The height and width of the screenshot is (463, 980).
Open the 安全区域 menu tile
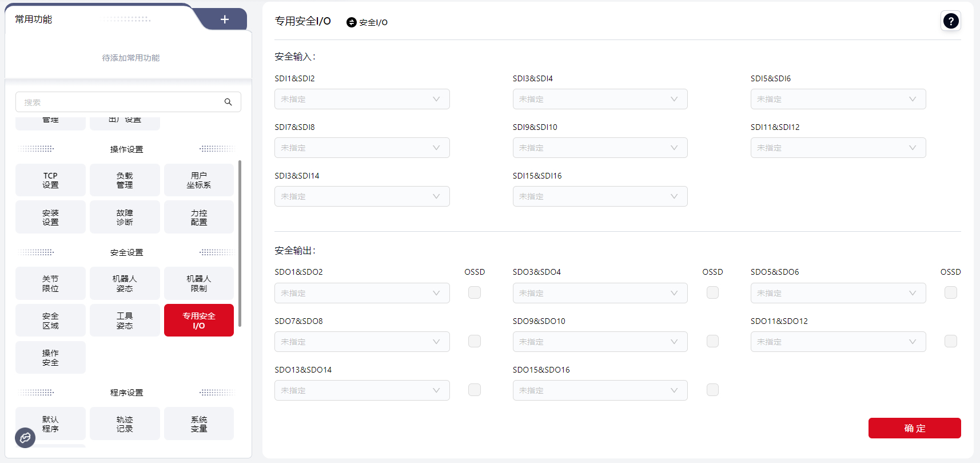coord(50,320)
